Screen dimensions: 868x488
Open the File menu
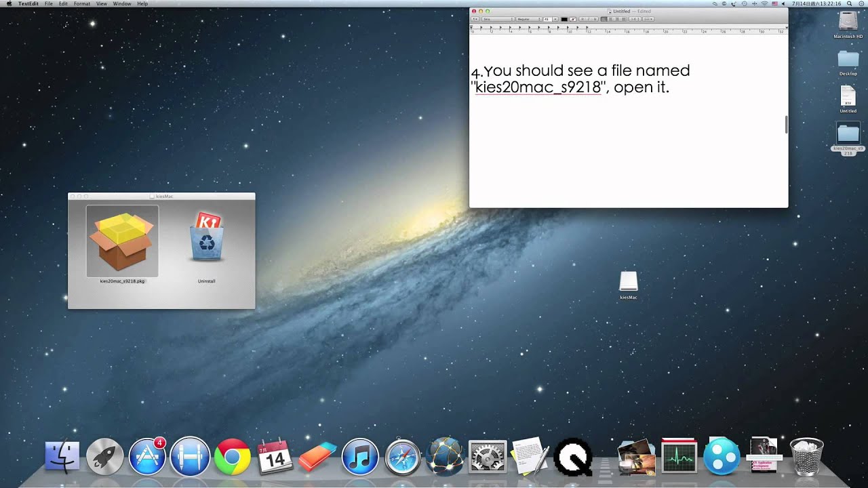coord(49,3)
